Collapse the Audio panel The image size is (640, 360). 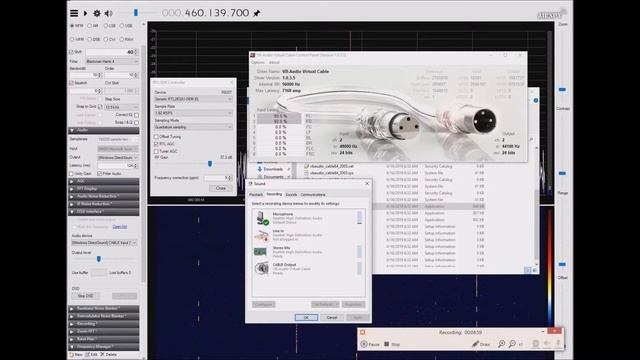103,130
